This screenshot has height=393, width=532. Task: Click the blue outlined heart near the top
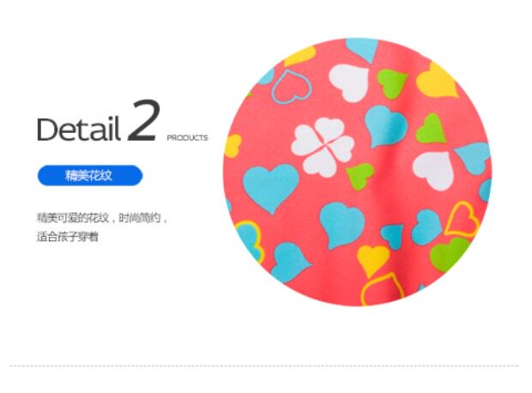point(291,87)
